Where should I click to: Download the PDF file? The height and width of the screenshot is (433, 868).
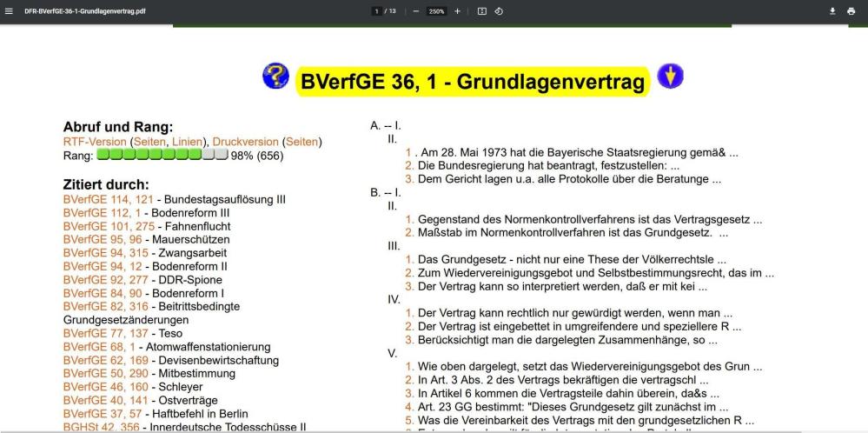(833, 10)
